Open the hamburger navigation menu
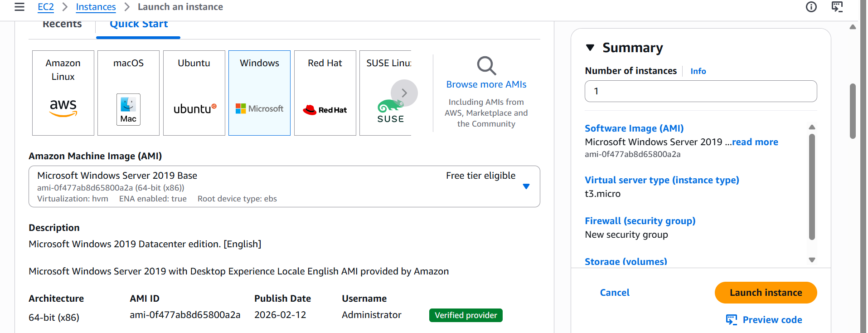Screen dimensions: 868x333 19,7
